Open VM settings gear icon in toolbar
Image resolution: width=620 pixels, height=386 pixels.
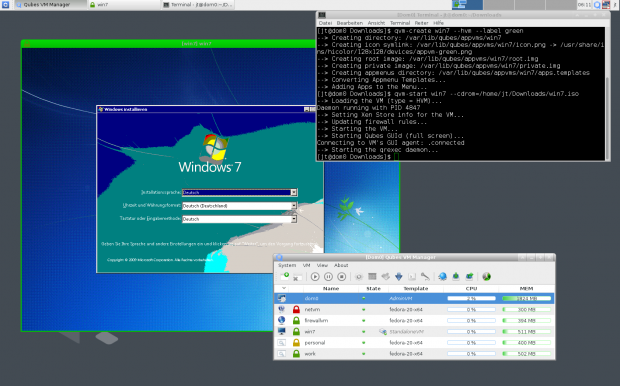pyautogui.click(x=359, y=277)
